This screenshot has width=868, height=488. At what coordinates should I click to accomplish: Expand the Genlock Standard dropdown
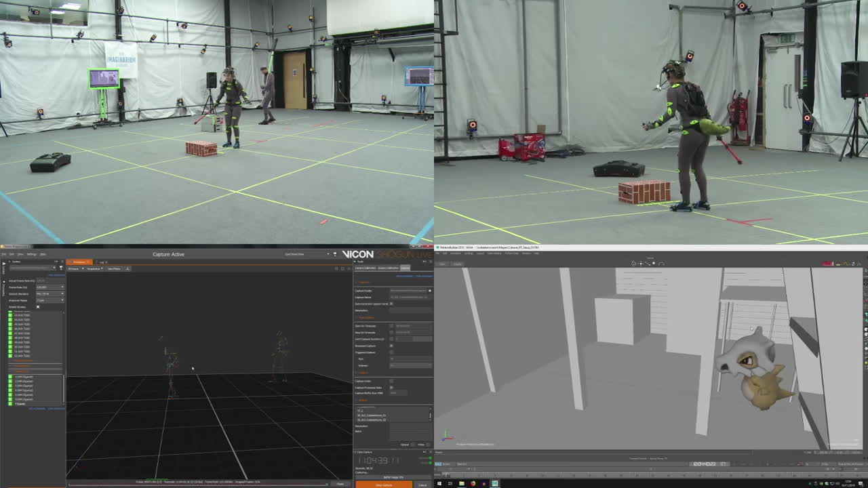tap(50, 293)
